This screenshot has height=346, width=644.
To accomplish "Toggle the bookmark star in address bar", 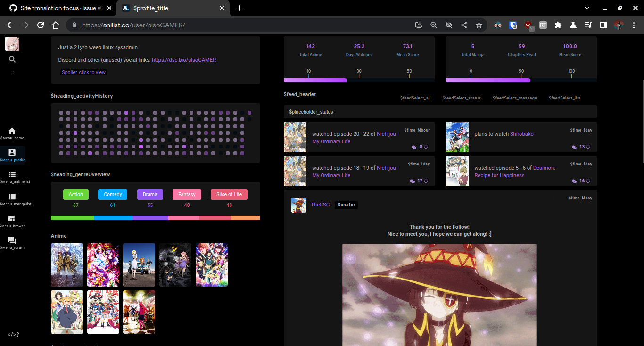I will 479,25.
